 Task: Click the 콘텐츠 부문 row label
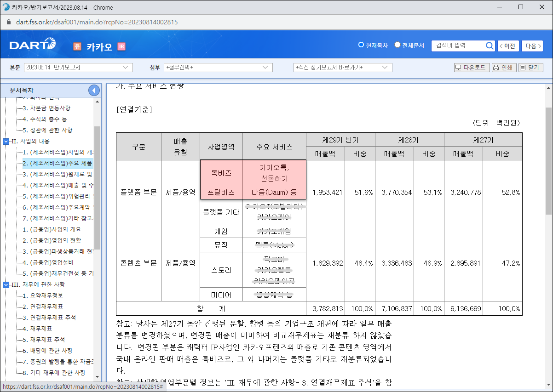point(138,263)
